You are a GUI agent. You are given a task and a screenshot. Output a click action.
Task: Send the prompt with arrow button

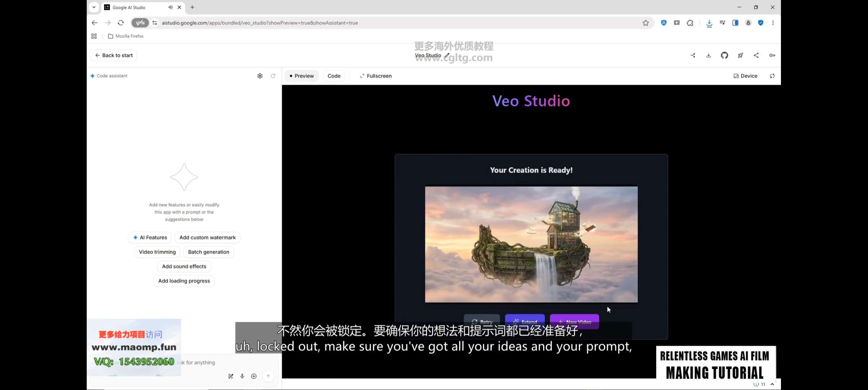[268, 376]
